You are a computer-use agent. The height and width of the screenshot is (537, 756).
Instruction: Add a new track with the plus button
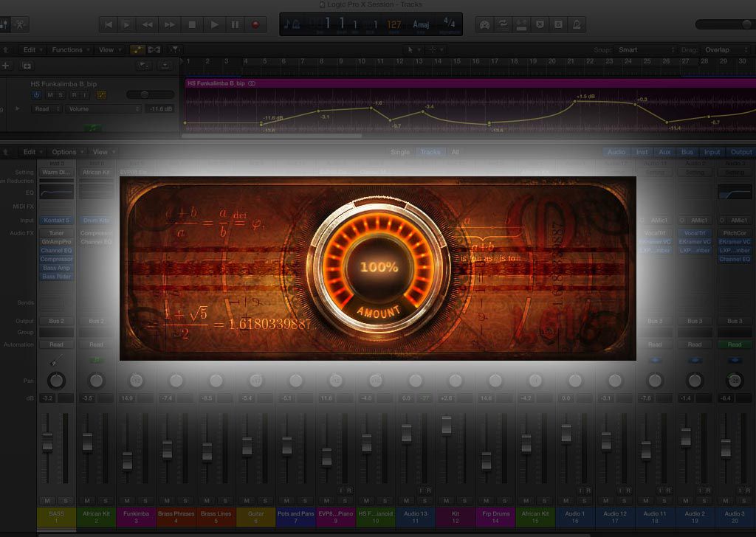point(6,66)
